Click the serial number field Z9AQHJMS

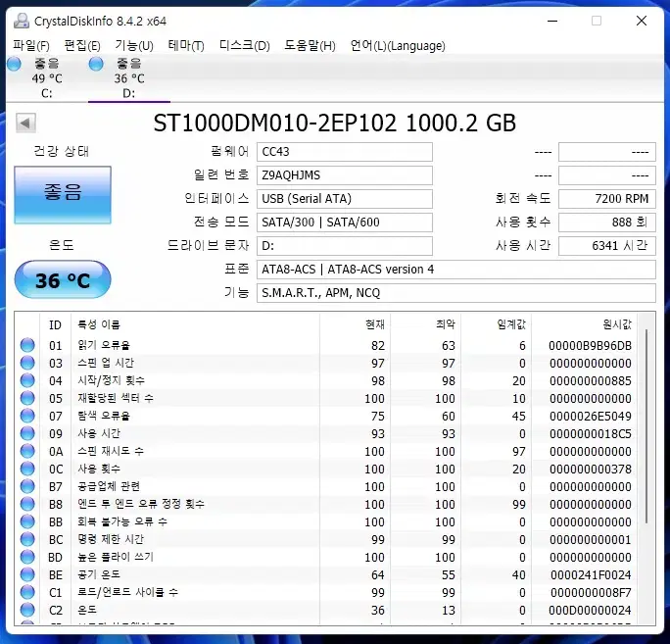pos(345,175)
